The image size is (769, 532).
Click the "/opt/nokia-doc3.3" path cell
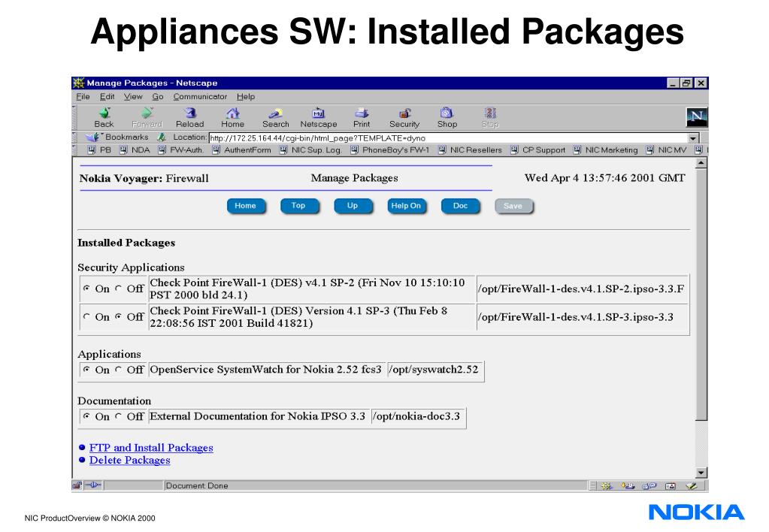417,416
